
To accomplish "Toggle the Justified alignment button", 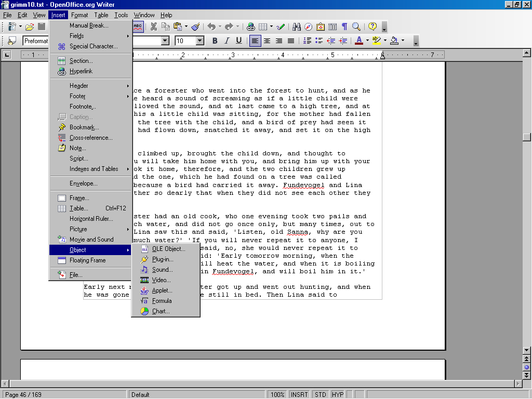I will point(291,41).
